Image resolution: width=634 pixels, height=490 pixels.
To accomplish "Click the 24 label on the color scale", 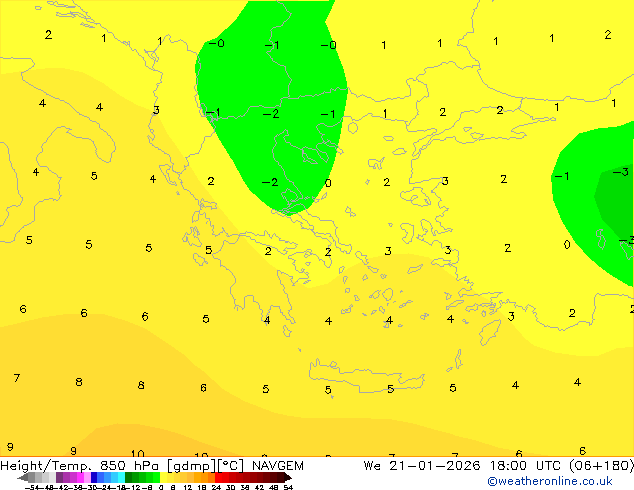I will [x=216, y=487].
